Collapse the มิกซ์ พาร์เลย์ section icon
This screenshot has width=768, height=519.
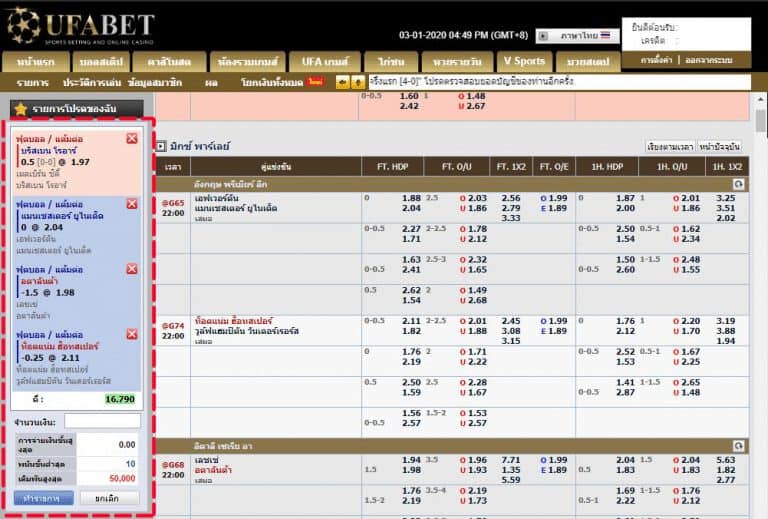click(x=161, y=146)
